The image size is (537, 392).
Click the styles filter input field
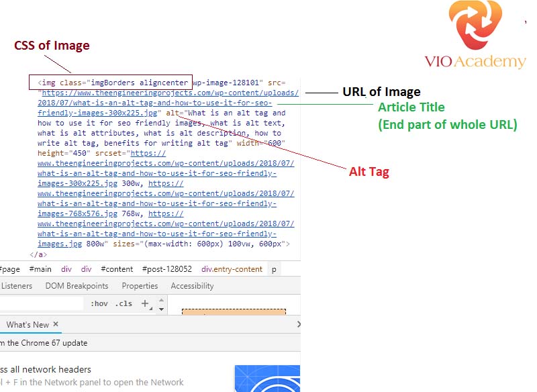40,304
